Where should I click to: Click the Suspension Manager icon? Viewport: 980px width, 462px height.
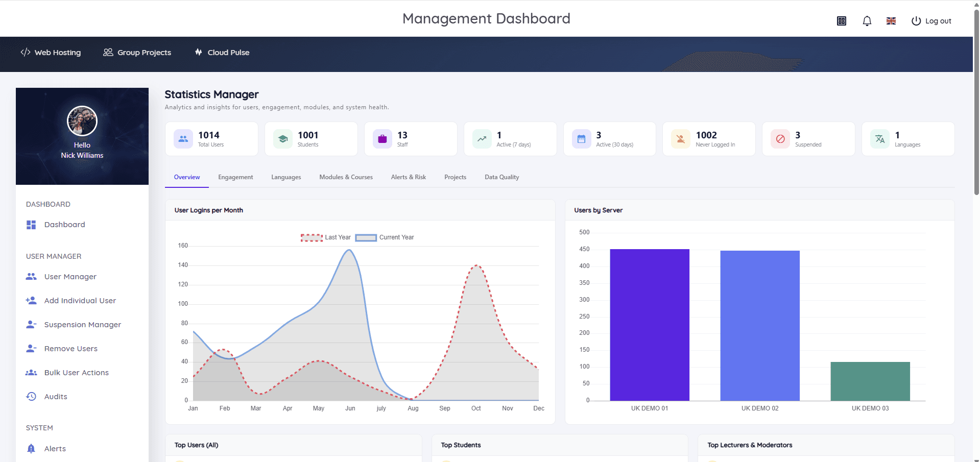pos(31,325)
